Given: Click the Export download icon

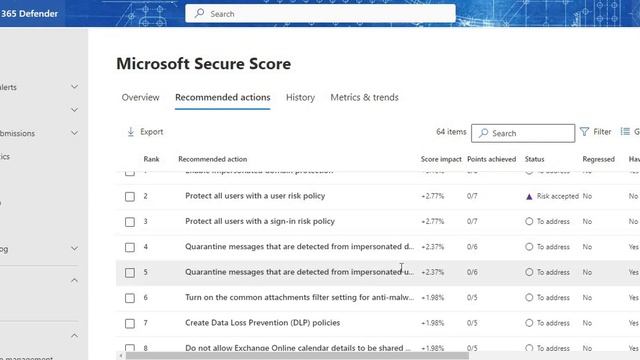Looking at the screenshot, I should 131,132.
